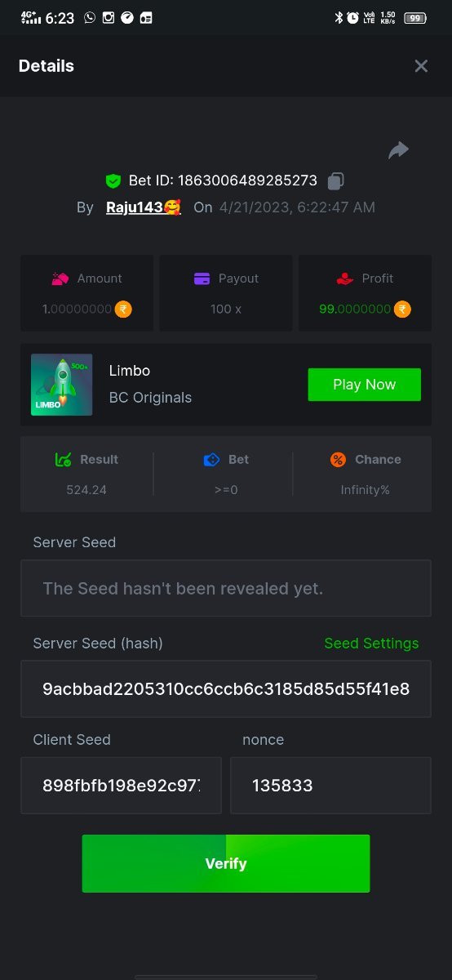This screenshot has height=980, width=452.
Task: Tap the Amount money icon
Action: 60,278
